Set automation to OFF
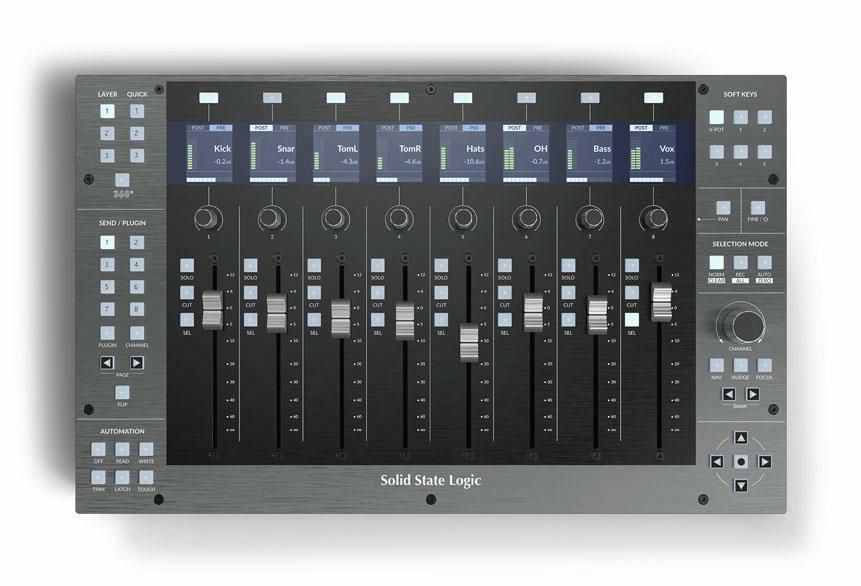The width and height of the screenshot is (861, 586). pyautogui.click(x=98, y=449)
